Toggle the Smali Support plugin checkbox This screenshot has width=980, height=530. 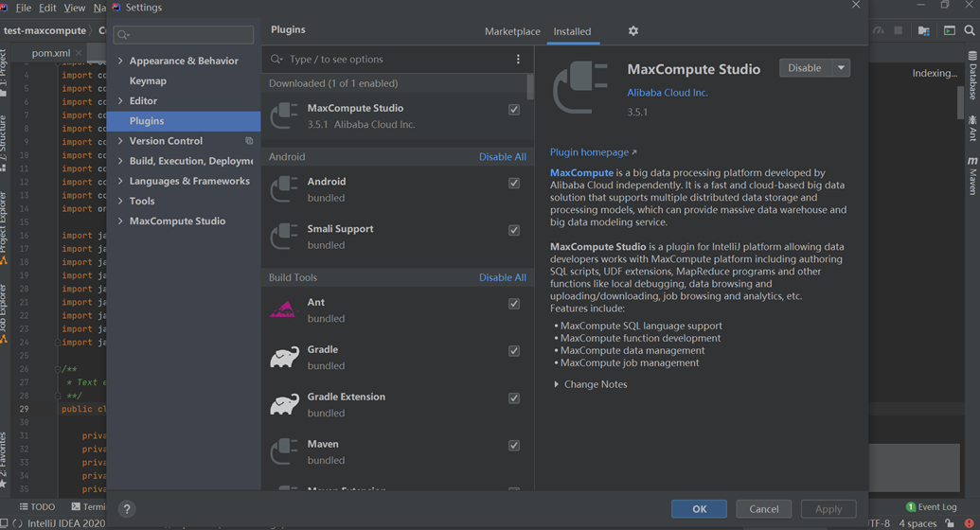coord(514,230)
